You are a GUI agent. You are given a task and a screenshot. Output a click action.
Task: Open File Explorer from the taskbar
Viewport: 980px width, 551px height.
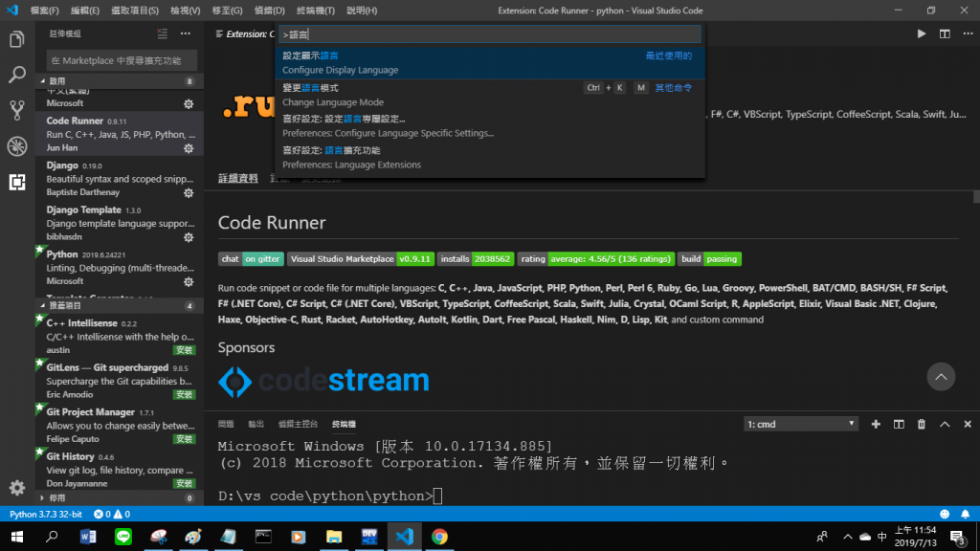click(334, 537)
